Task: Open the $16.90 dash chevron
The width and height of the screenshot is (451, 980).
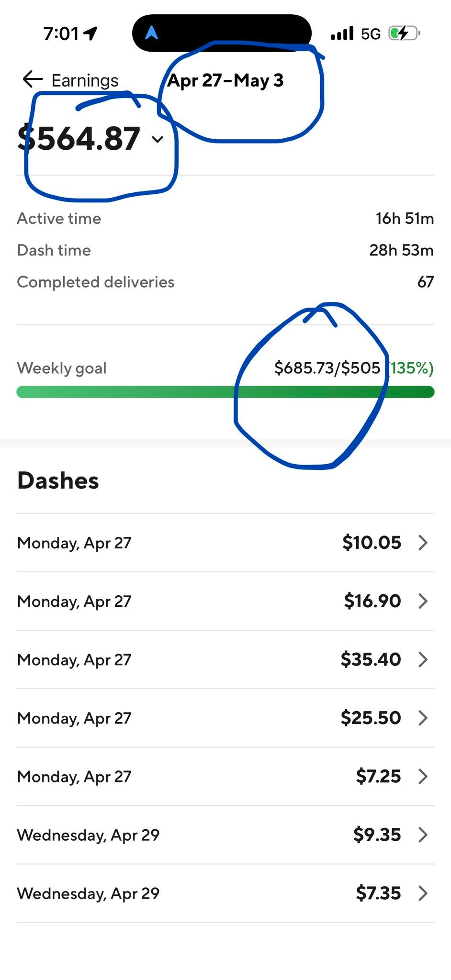Action: pos(423,601)
